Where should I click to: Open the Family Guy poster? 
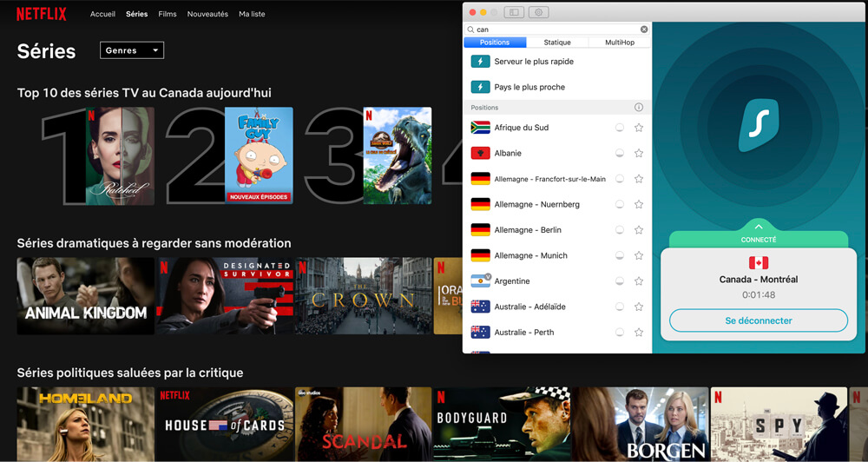(259, 155)
